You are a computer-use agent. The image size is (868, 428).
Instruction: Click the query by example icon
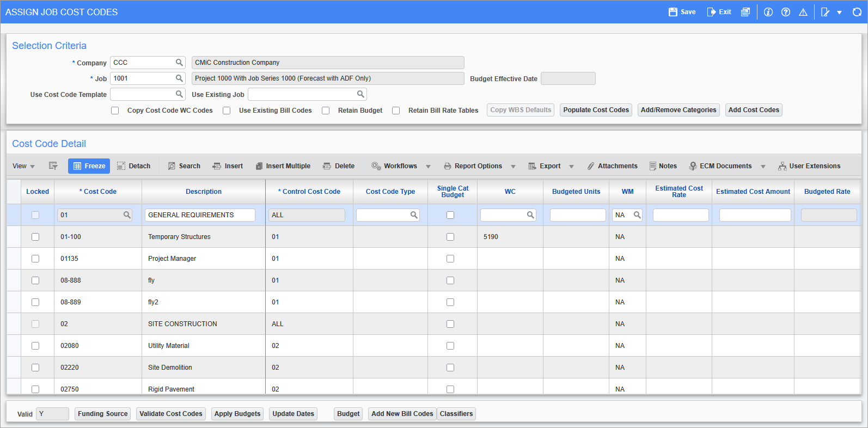click(x=53, y=166)
